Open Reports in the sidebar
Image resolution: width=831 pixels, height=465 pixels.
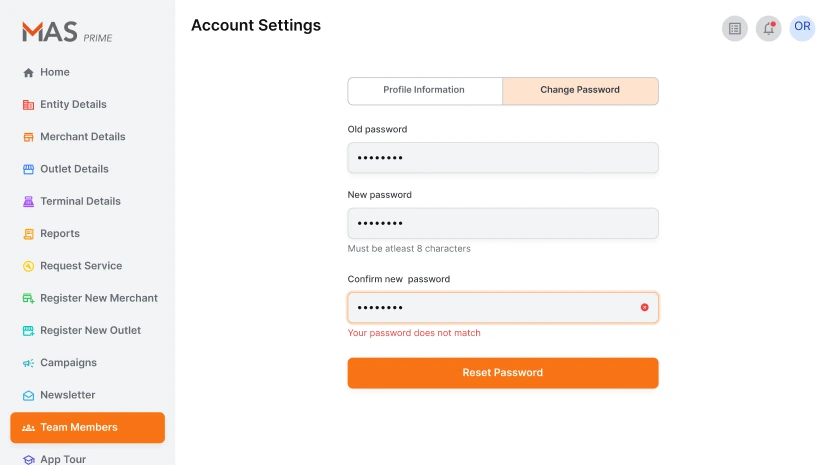tap(59, 234)
